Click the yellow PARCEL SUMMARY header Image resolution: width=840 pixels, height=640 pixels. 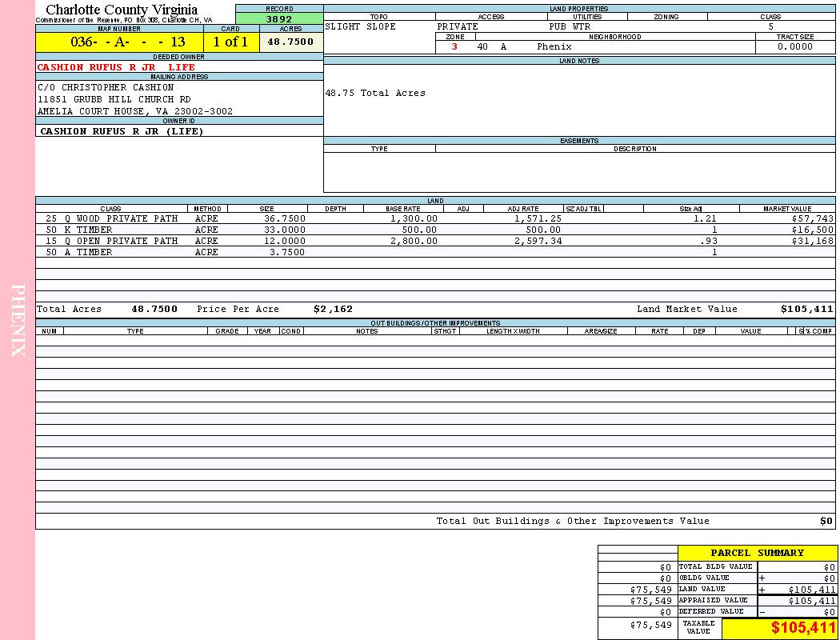click(x=757, y=553)
